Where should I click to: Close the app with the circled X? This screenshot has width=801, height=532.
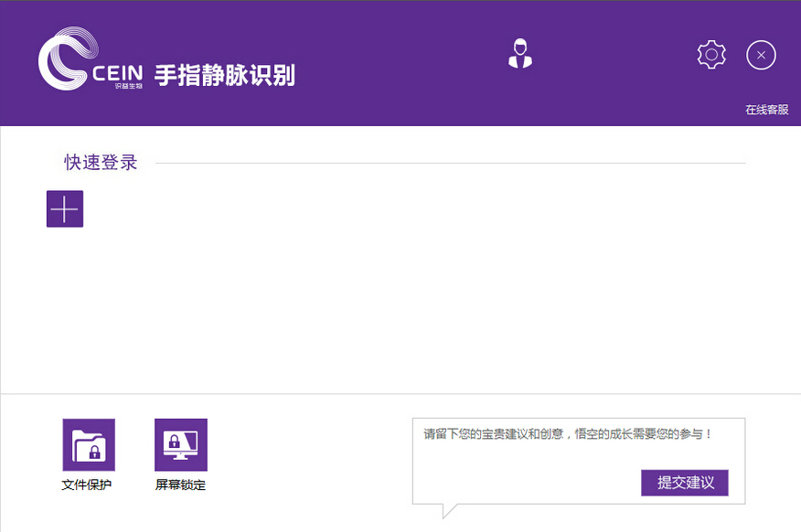[x=761, y=55]
